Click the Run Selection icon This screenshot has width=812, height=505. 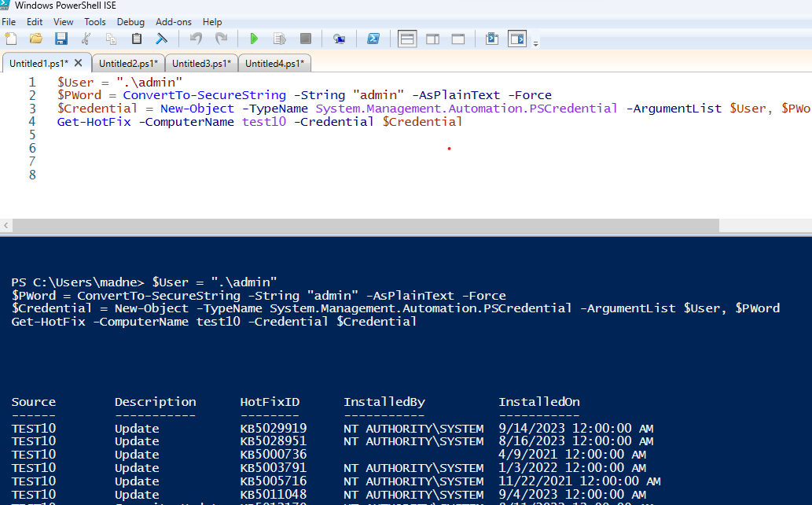point(280,39)
